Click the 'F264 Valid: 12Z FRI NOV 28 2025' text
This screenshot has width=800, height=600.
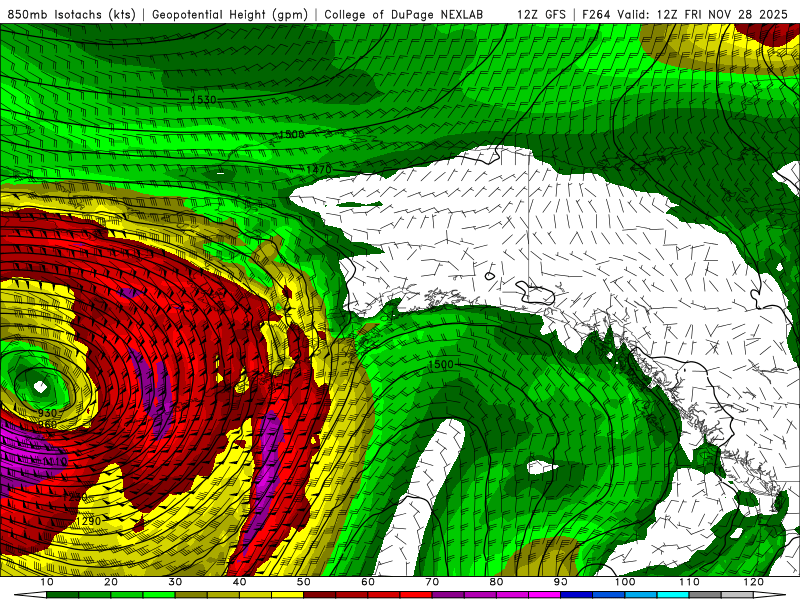tap(685, 14)
